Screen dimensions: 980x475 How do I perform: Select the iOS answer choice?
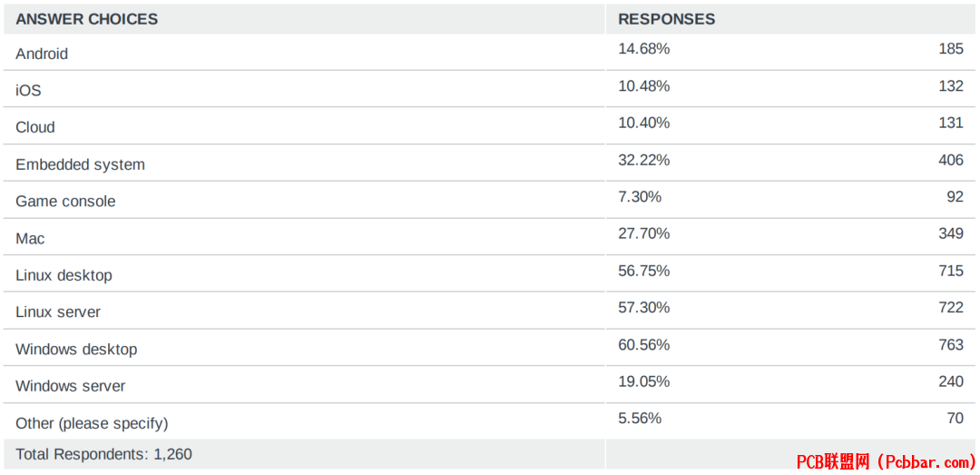[x=29, y=91]
